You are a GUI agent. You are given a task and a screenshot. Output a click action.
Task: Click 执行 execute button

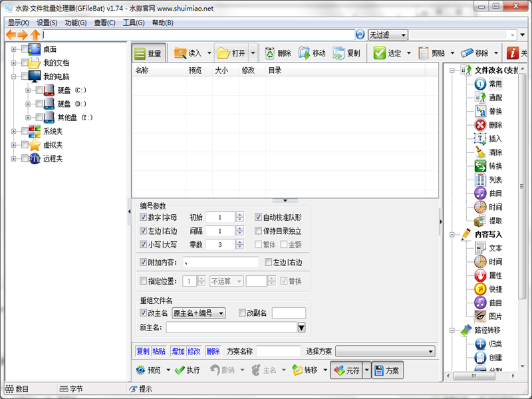coord(188,370)
